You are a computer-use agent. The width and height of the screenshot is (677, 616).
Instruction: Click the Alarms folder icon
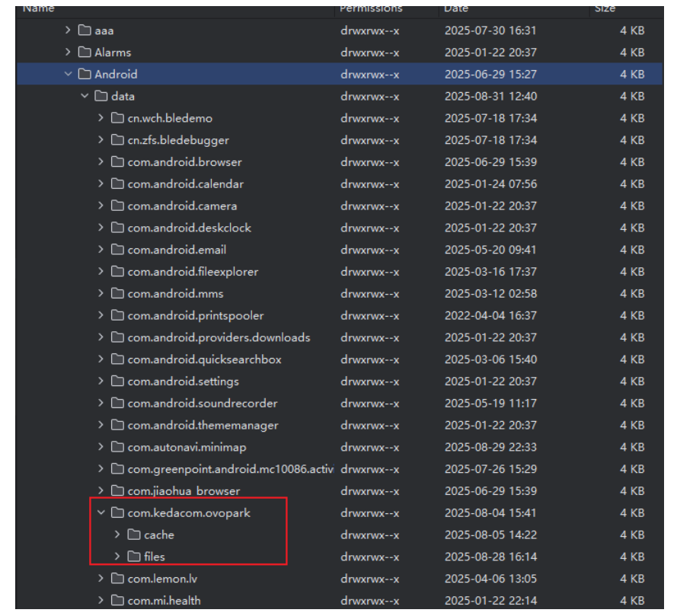coord(85,53)
